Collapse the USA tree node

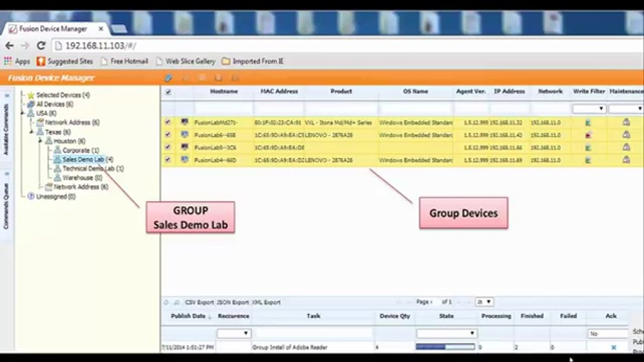click(x=23, y=113)
